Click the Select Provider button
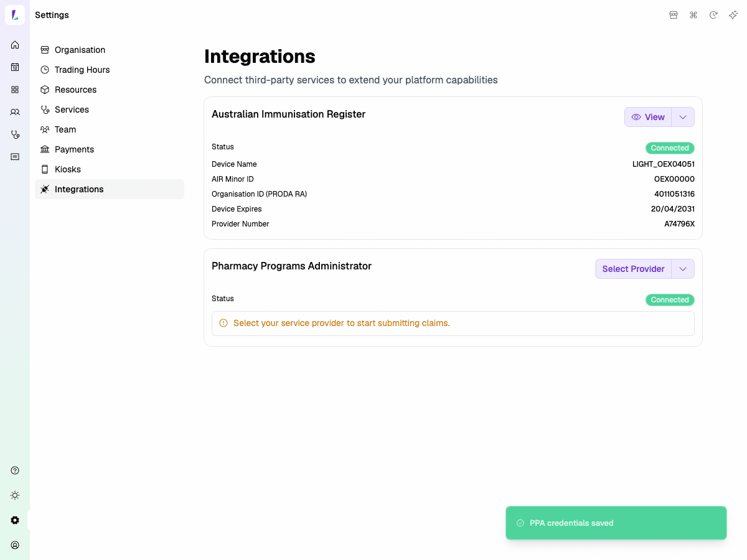Screen dimensions: 747x560 633,269
